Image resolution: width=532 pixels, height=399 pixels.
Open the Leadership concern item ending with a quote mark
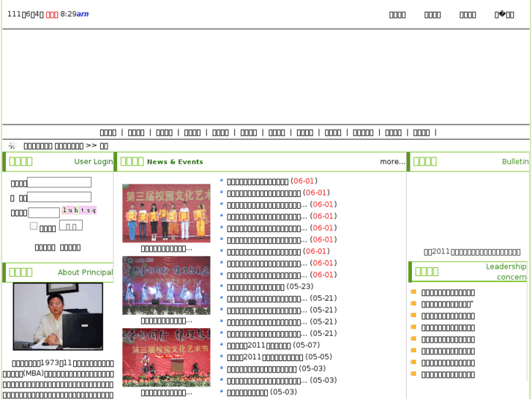pyautogui.click(x=447, y=305)
